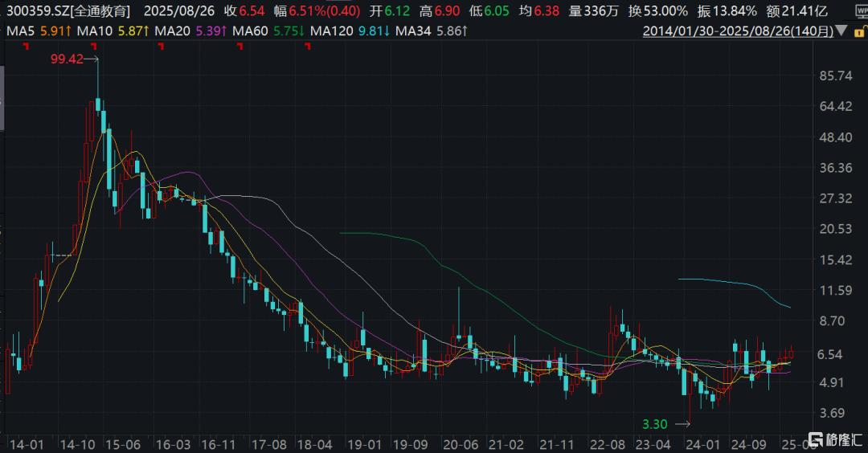The height and width of the screenshot is (453, 868).
Task: Click the 20-06 time axis label
Action: click(x=461, y=445)
